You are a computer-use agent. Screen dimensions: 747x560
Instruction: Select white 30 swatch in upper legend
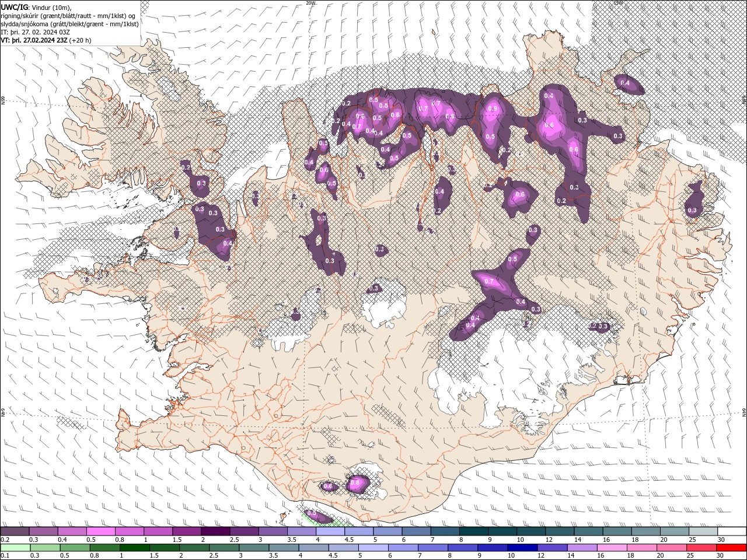click(732, 531)
